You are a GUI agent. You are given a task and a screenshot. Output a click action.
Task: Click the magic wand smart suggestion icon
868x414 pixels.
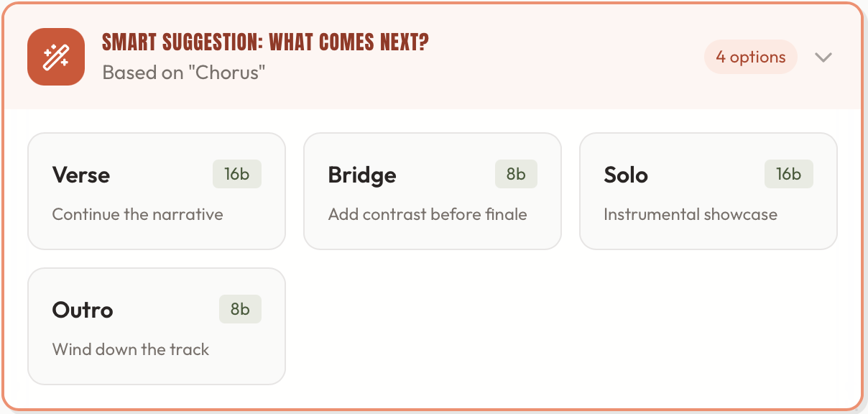tap(56, 57)
